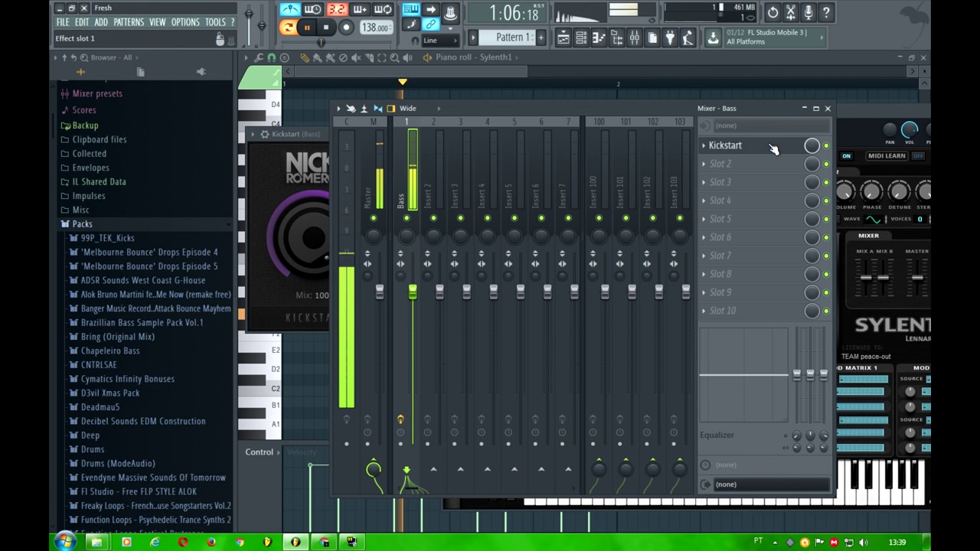The image size is (980, 551).
Task: Open the Backup folder in browser
Action: coord(85,126)
